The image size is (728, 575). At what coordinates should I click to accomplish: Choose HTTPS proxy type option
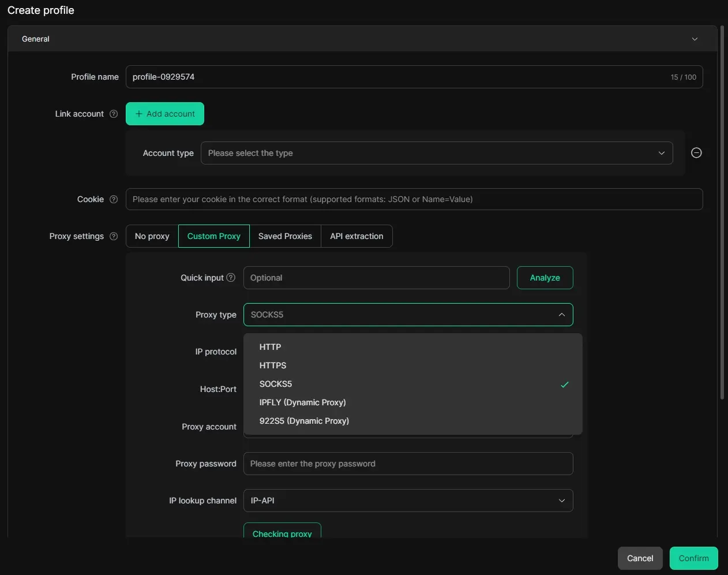coord(273,365)
